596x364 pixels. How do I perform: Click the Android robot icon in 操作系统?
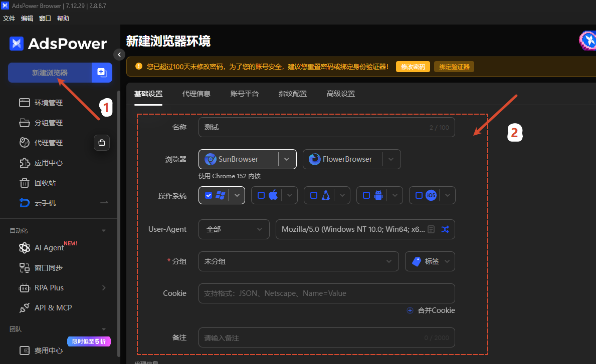(x=378, y=195)
